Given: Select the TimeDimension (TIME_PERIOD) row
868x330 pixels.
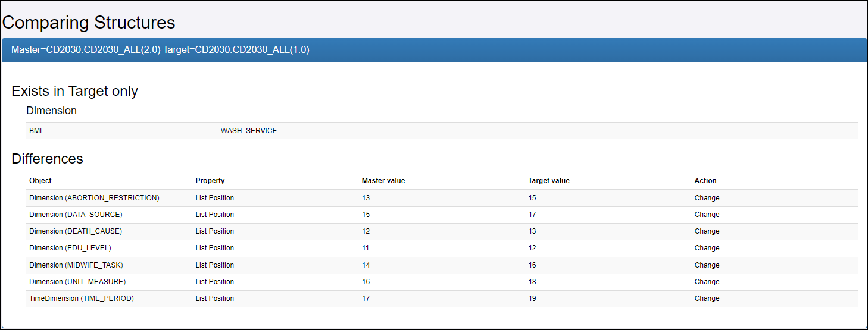Looking at the screenshot, I should pos(82,298).
